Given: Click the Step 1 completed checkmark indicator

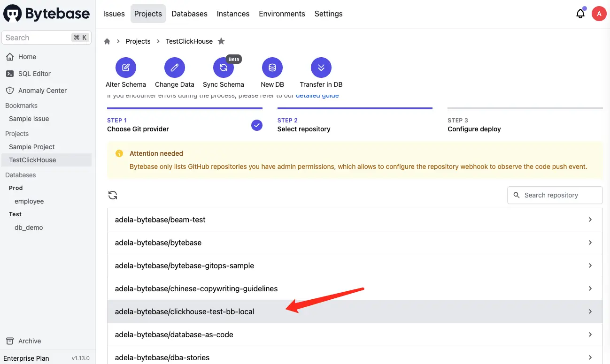Looking at the screenshot, I should 256,125.
